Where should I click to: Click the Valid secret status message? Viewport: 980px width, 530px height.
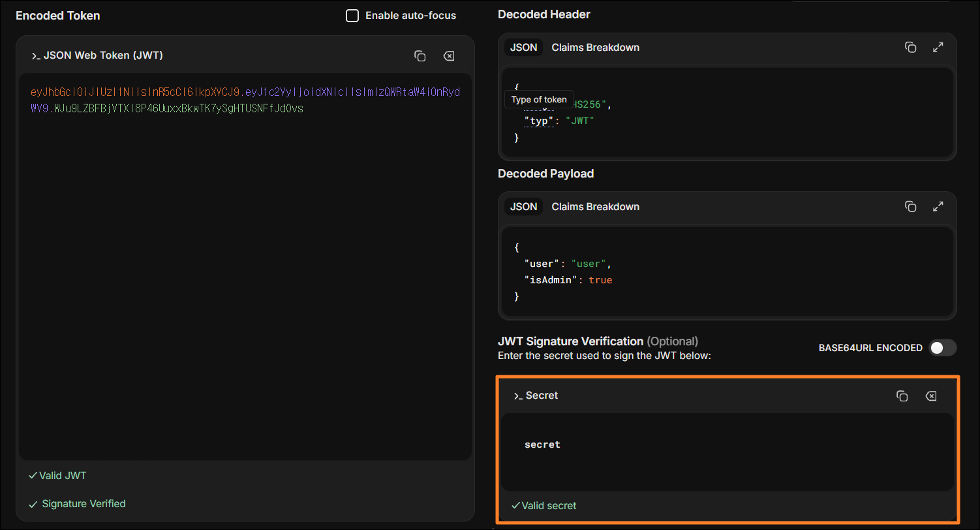pyautogui.click(x=544, y=506)
